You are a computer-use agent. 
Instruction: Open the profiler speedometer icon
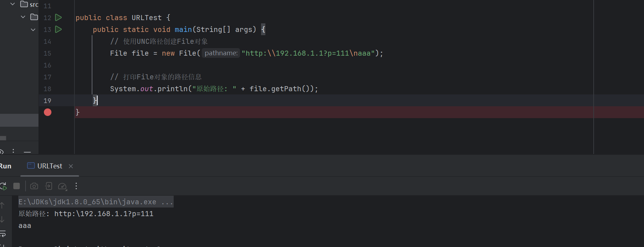pyautogui.click(x=62, y=186)
